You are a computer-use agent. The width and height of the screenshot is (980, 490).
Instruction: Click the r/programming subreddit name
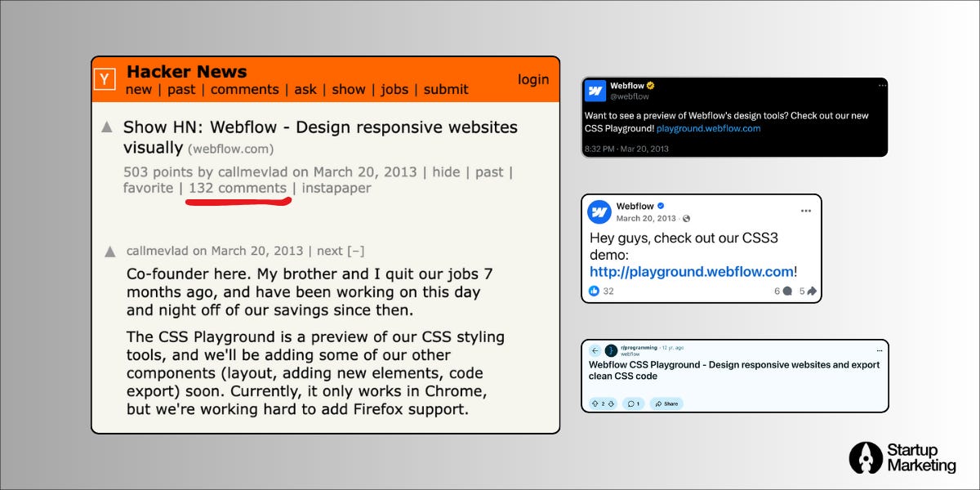coord(639,347)
